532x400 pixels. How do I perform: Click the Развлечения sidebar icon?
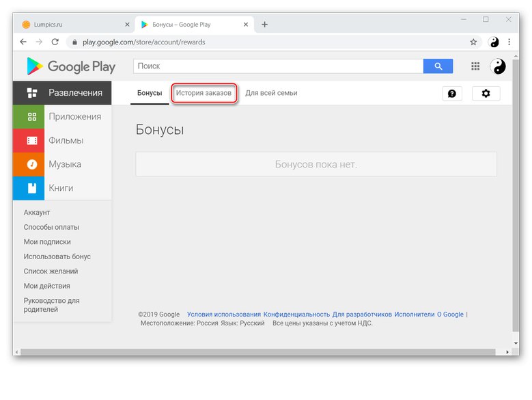coord(32,93)
